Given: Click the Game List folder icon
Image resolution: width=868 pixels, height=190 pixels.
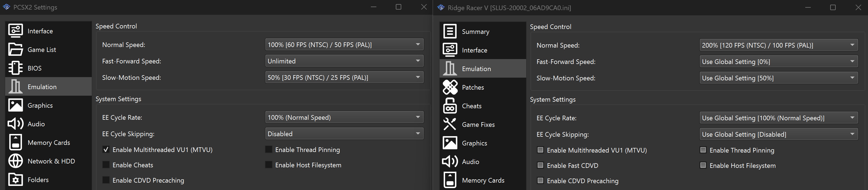Looking at the screenshot, I should (16, 49).
